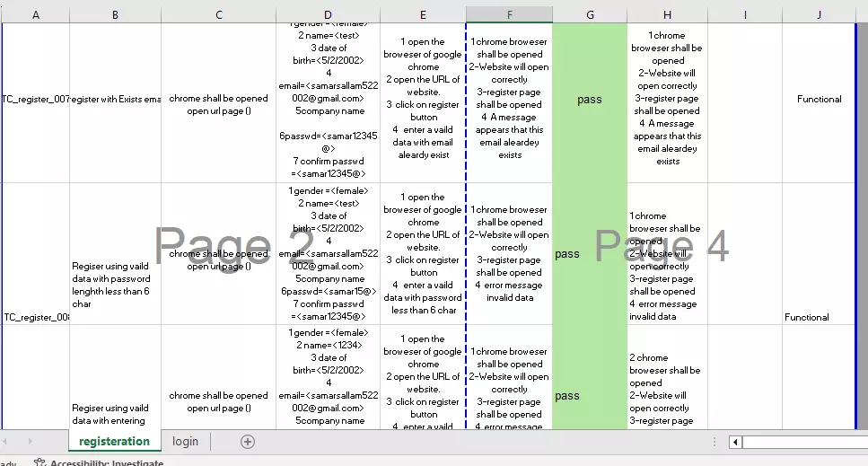Click the horizontal scrollbar track

pos(805,442)
